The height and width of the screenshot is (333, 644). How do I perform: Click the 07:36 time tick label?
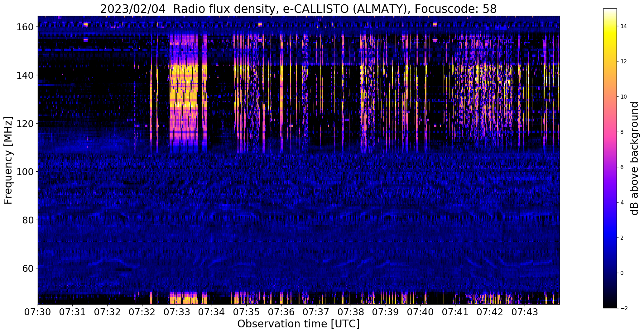281,312
